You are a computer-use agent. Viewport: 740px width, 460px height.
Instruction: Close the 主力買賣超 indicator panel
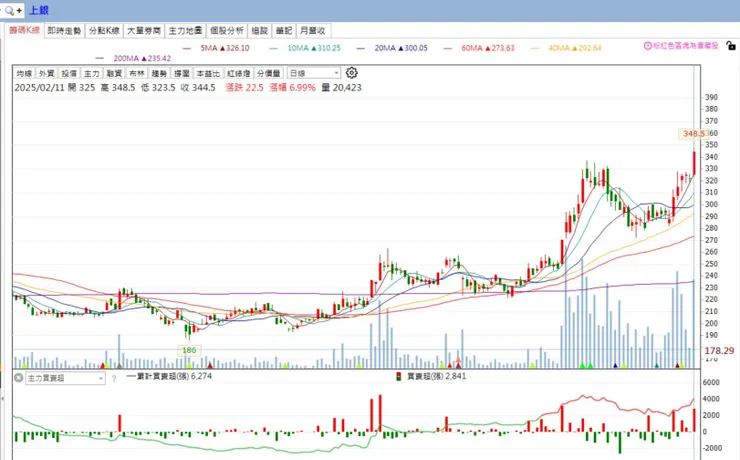click(x=18, y=378)
